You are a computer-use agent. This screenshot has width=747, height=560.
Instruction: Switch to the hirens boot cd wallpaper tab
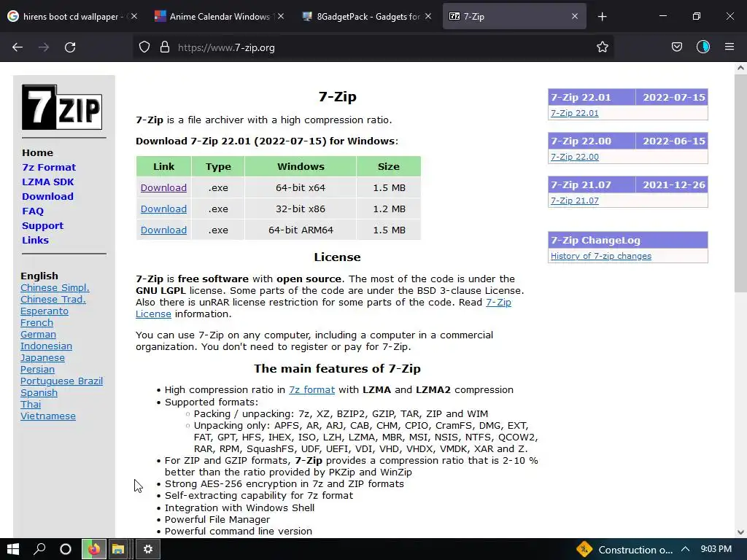click(x=71, y=16)
